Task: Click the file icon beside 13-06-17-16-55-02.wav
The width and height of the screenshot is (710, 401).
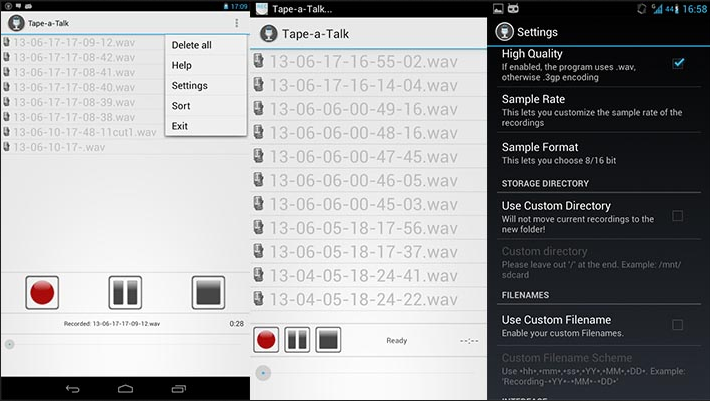Action: coord(259,61)
